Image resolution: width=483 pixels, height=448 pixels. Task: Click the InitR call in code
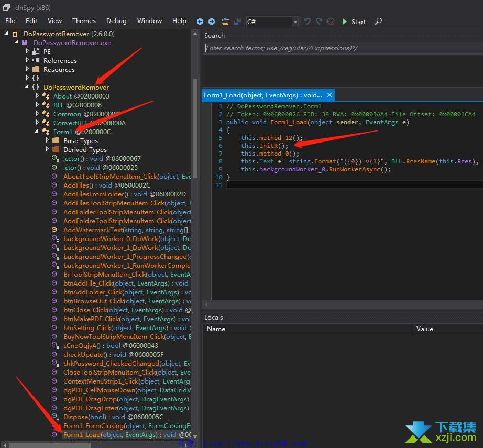(268, 146)
